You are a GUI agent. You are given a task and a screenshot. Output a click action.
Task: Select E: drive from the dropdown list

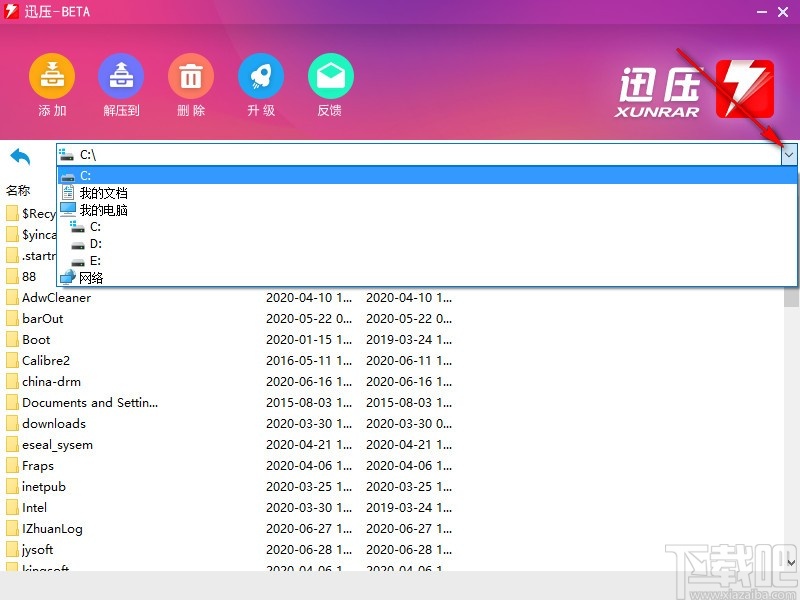(95, 260)
